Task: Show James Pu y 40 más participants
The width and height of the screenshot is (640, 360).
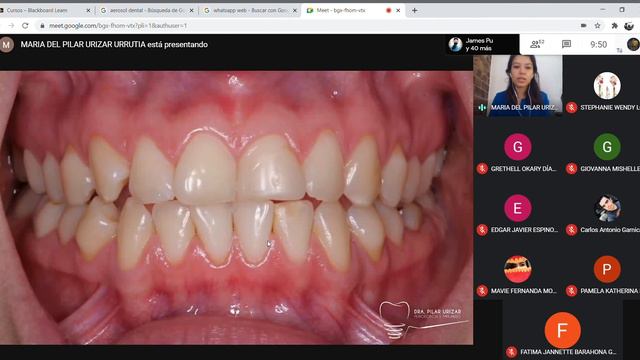Action: [482, 44]
